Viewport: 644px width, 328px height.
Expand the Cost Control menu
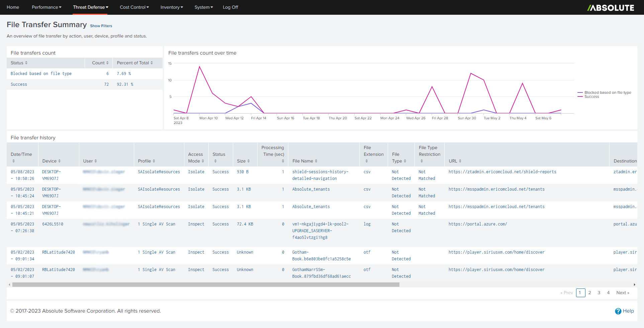tap(134, 7)
